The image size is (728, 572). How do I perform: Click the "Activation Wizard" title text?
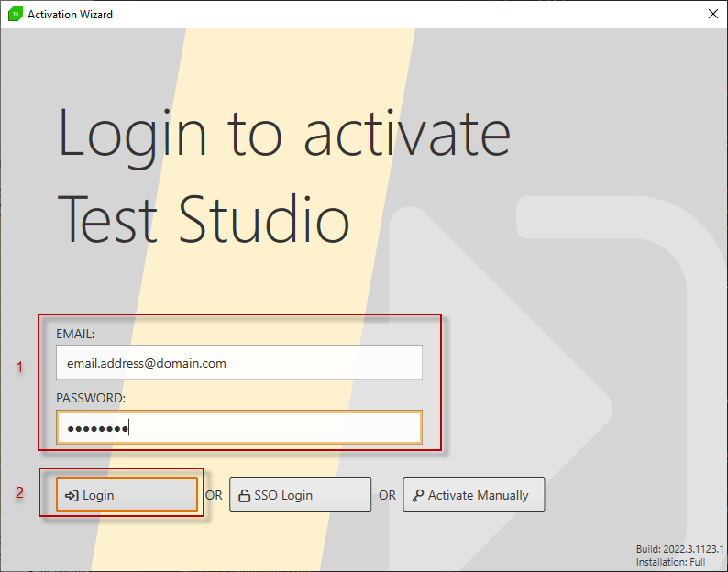(x=70, y=15)
